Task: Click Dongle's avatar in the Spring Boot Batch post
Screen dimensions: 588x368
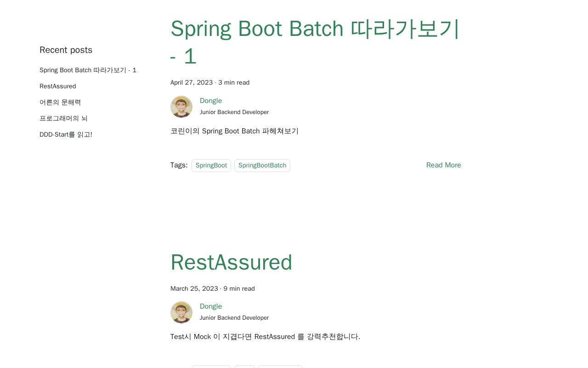Action: pyautogui.click(x=181, y=107)
